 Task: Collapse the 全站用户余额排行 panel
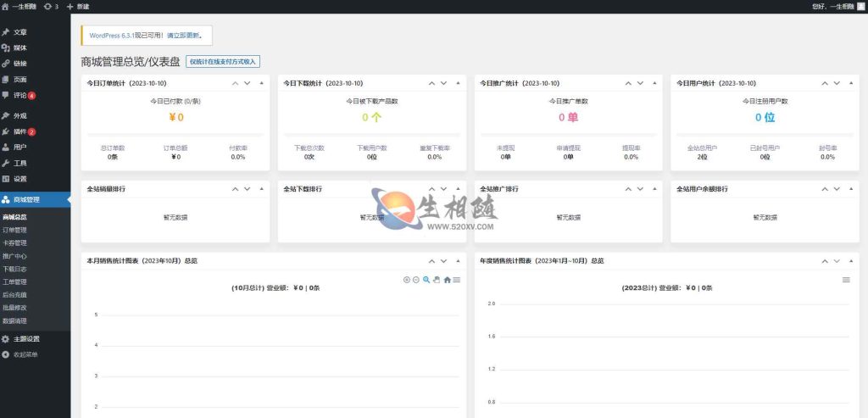(851, 189)
